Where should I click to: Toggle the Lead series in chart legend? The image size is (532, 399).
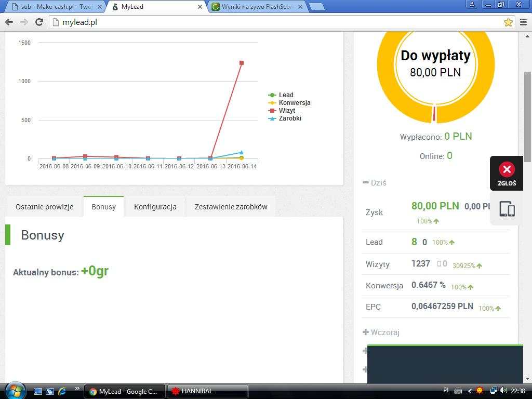tap(285, 95)
